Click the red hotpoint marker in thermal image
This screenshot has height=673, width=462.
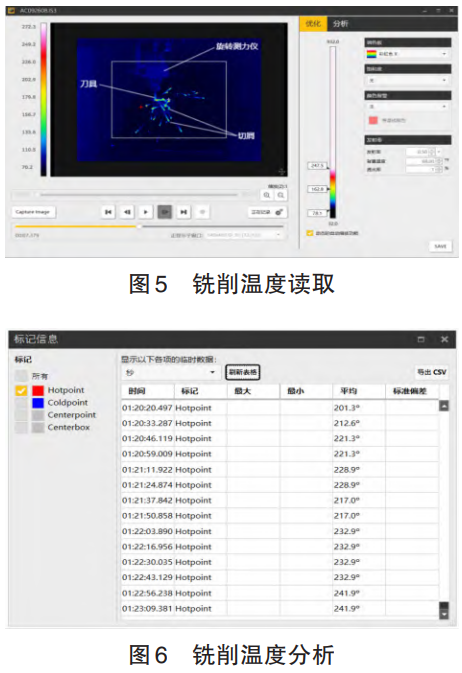point(141,106)
